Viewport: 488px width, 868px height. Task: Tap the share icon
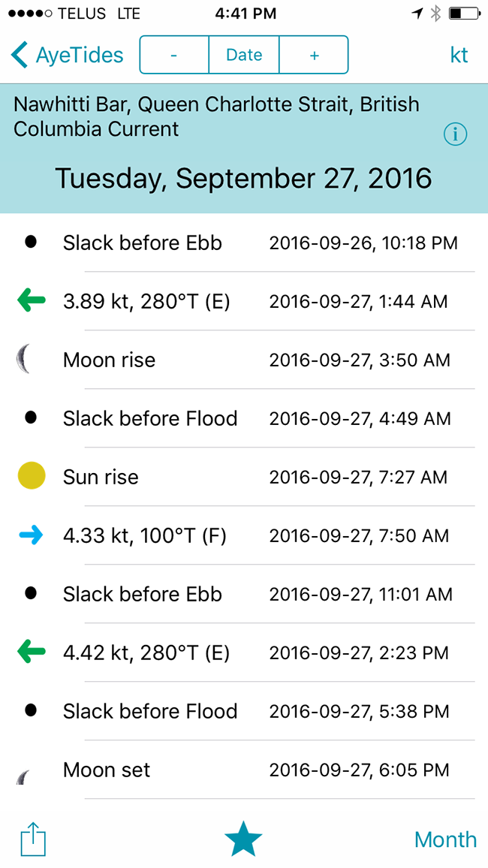tap(33, 839)
